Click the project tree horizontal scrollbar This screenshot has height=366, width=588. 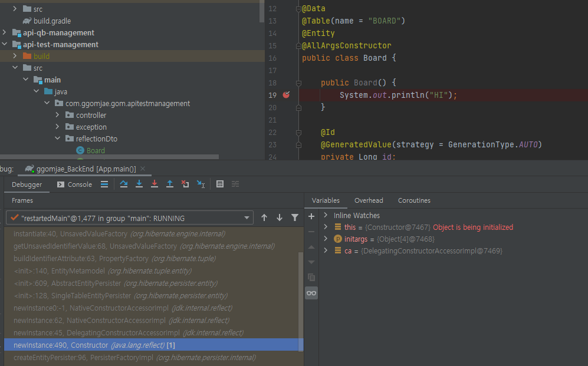pyautogui.click(x=109, y=157)
